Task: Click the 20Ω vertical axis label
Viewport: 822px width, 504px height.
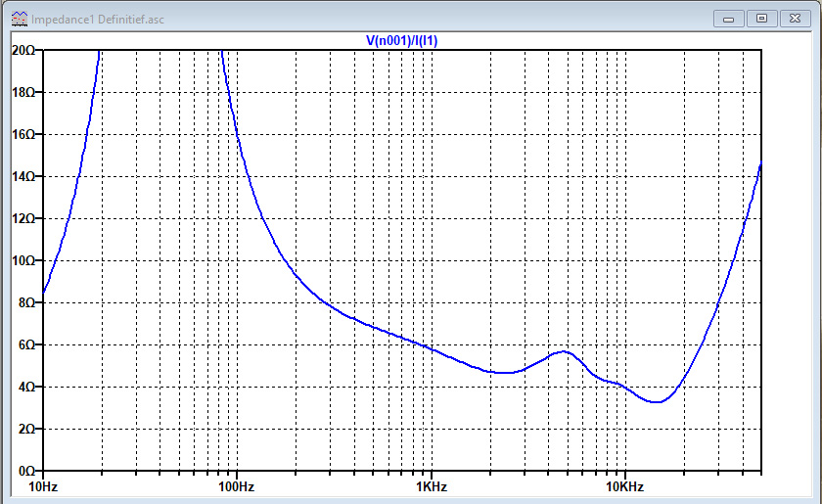Action: pyautogui.click(x=23, y=50)
